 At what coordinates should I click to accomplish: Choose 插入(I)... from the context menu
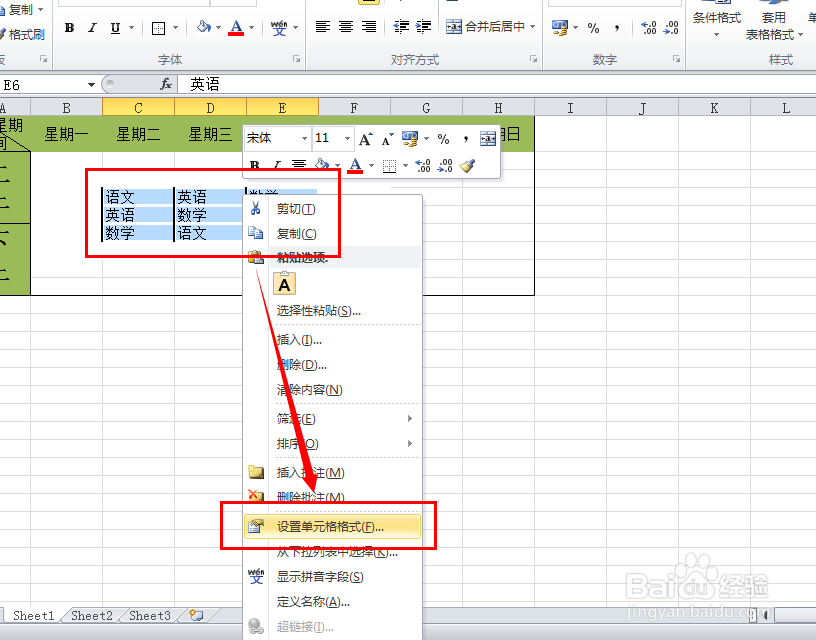click(333, 340)
